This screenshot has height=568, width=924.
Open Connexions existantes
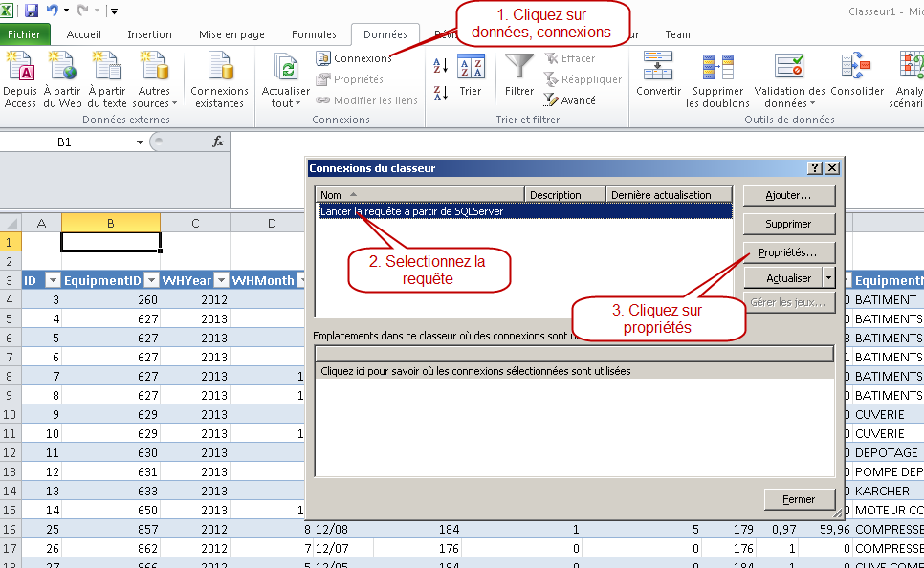(x=219, y=80)
